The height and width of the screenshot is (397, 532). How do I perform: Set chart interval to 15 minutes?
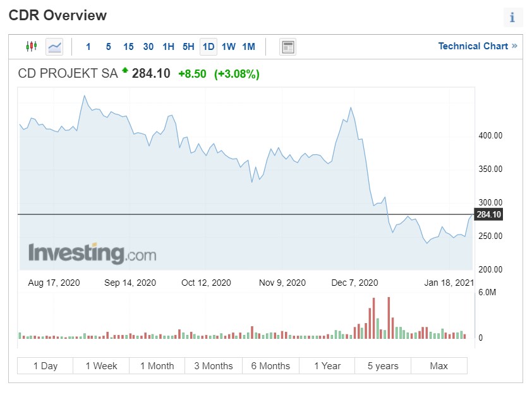(128, 47)
